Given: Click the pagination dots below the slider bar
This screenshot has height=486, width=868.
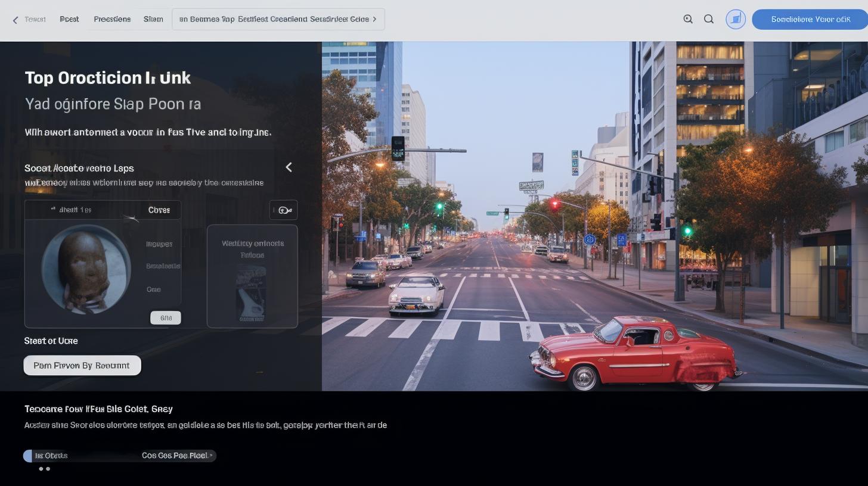Looking at the screenshot, I should (44, 469).
